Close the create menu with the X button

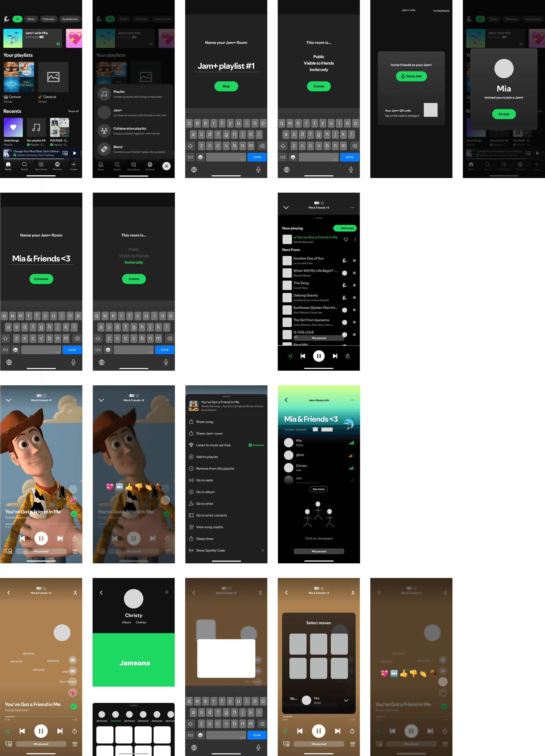[x=166, y=166]
